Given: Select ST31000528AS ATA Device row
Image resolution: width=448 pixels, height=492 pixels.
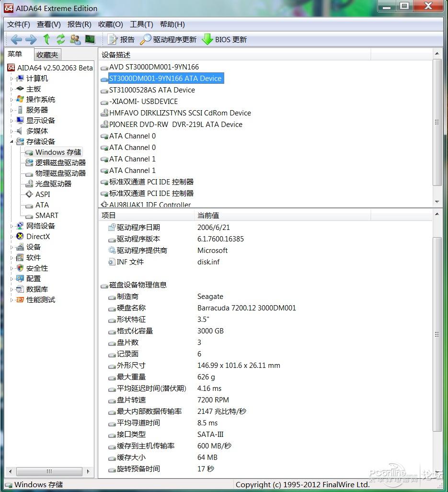Looking at the screenshot, I should coord(152,91).
